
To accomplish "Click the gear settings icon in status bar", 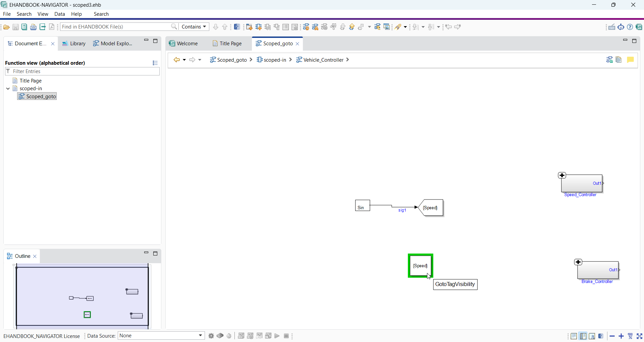I will [211, 336].
